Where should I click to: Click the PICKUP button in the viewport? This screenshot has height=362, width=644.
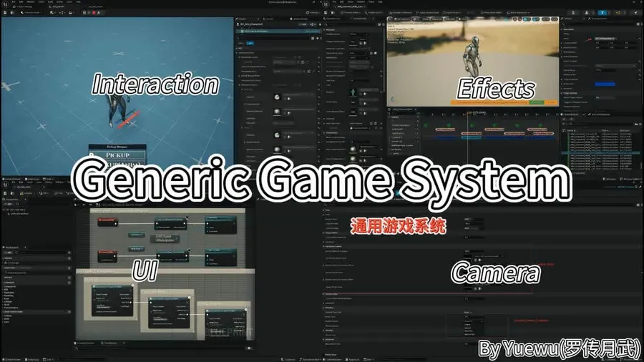click(x=118, y=155)
